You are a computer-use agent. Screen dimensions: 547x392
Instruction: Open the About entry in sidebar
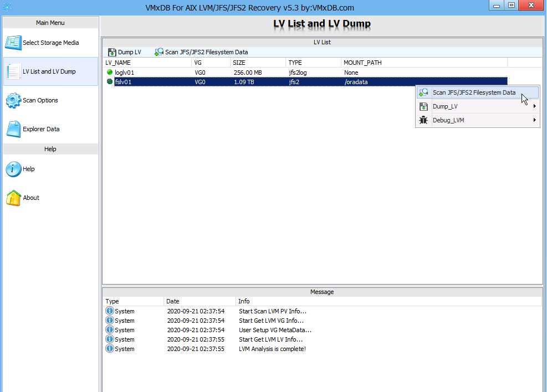[x=50, y=198]
